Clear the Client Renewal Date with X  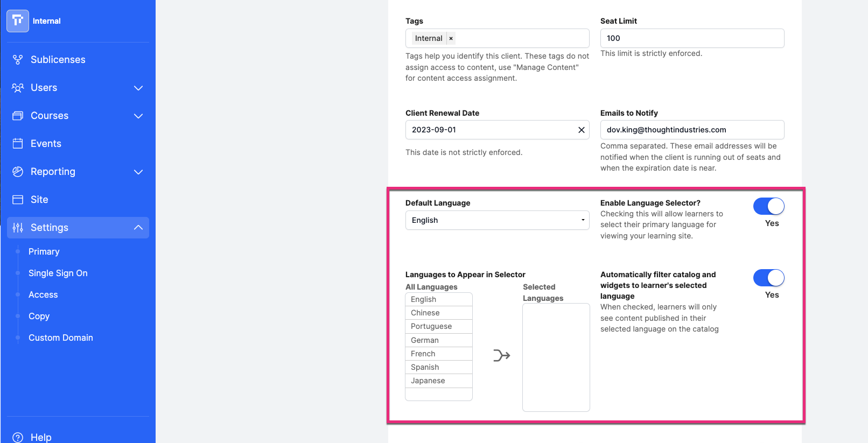(582, 130)
